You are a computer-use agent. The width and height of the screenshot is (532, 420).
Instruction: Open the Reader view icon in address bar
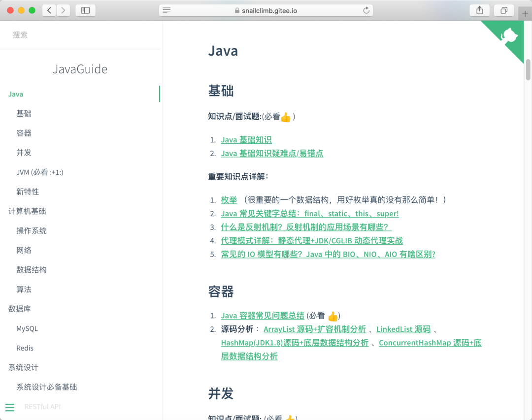point(166,10)
